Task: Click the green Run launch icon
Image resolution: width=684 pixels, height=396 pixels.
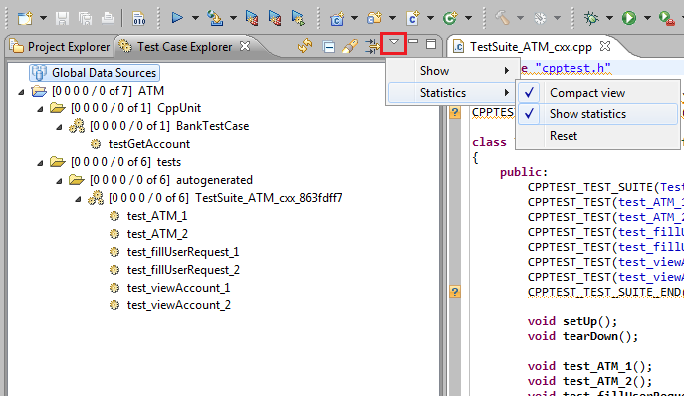Action: click(x=629, y=18)
